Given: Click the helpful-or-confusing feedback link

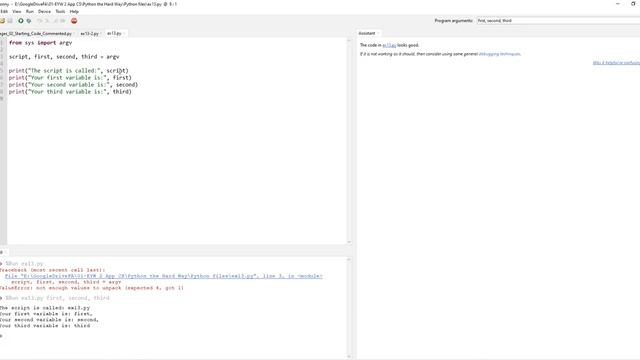Looking at the screenshot, I should coord(616,63).
